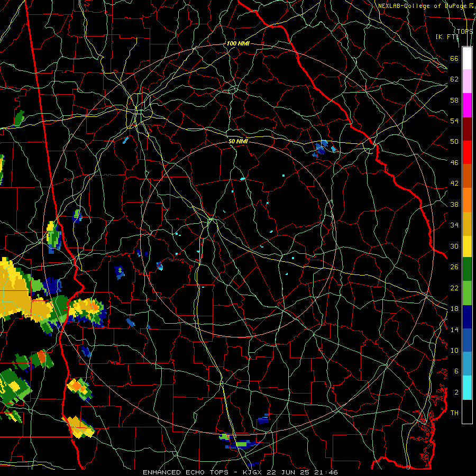Screen dimensions: 476x476
Task: Click the legend value "18"
Action: pos(454,308)
